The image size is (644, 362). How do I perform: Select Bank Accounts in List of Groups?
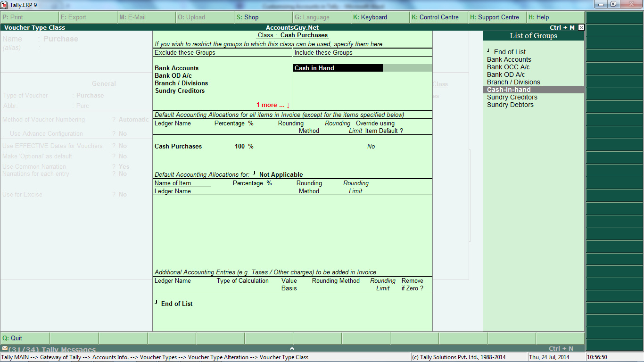(x=509, y=59)
